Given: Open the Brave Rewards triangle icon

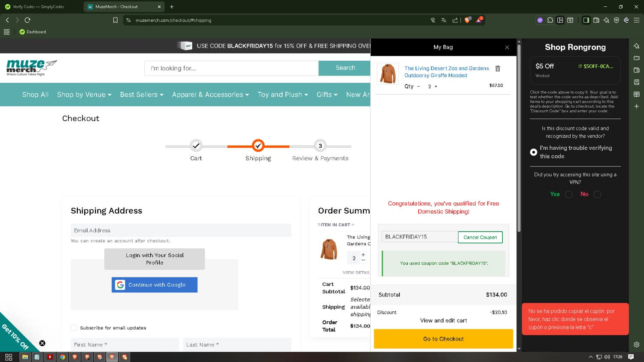Looking at the screenshot, I should (479, 20).
